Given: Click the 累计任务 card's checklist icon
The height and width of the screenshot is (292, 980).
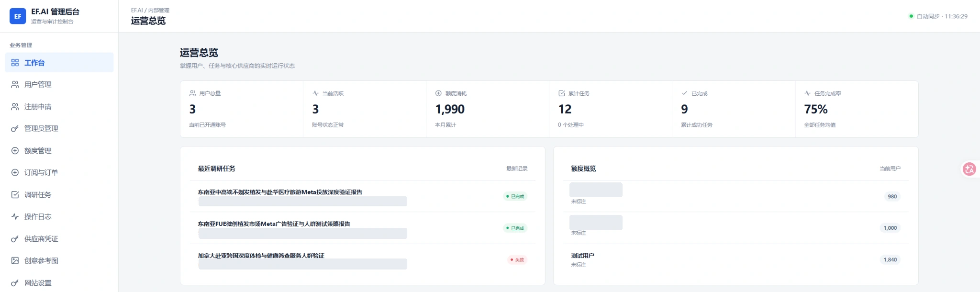Looking at the screenshot, I should coord(562,93).
